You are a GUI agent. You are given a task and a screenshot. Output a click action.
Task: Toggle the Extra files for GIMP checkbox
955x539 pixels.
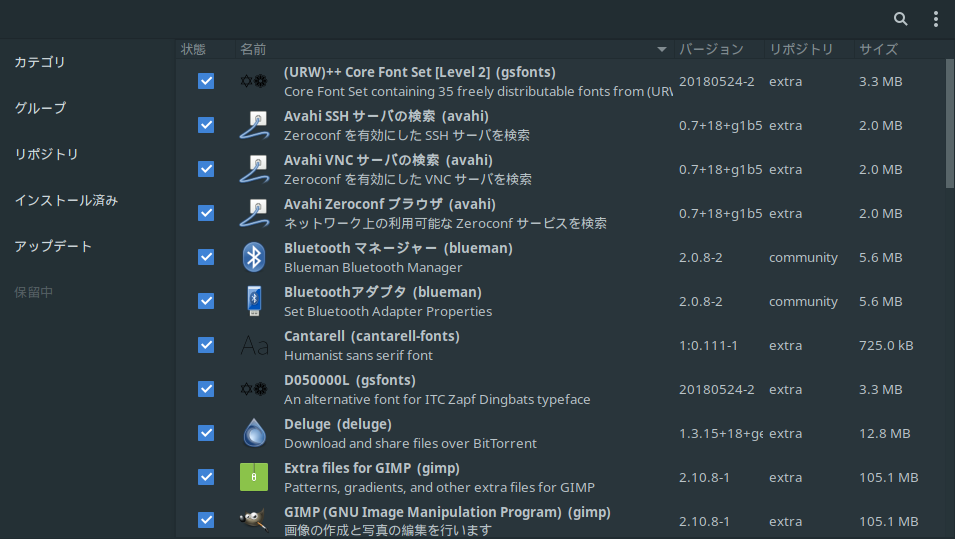(206, 477)
